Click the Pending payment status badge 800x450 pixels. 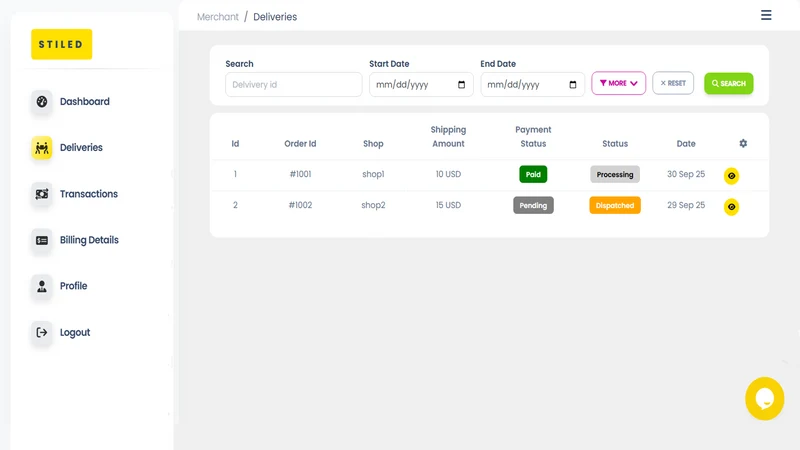click(533, 205)
